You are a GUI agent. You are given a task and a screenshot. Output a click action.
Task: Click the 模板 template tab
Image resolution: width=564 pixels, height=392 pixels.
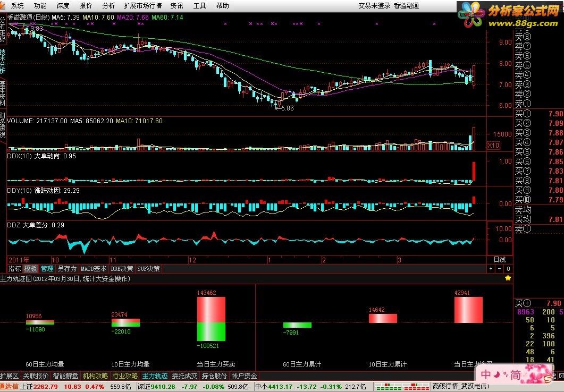31,268
